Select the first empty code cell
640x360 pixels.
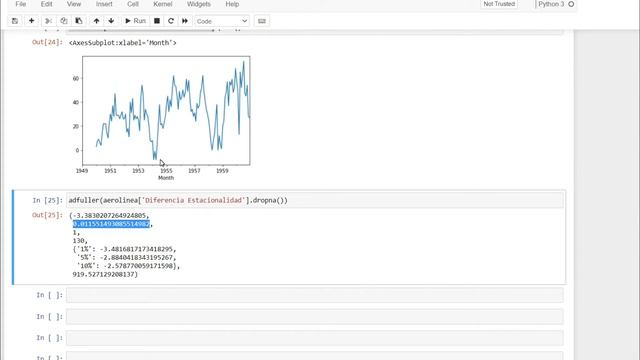pos(315,295)
